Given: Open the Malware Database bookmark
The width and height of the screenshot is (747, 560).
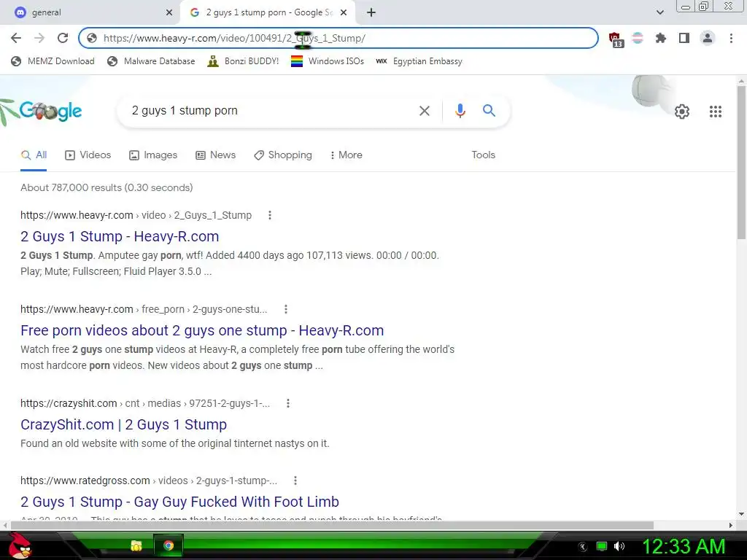Looking at the screenshot, I should tap(151, 61).
